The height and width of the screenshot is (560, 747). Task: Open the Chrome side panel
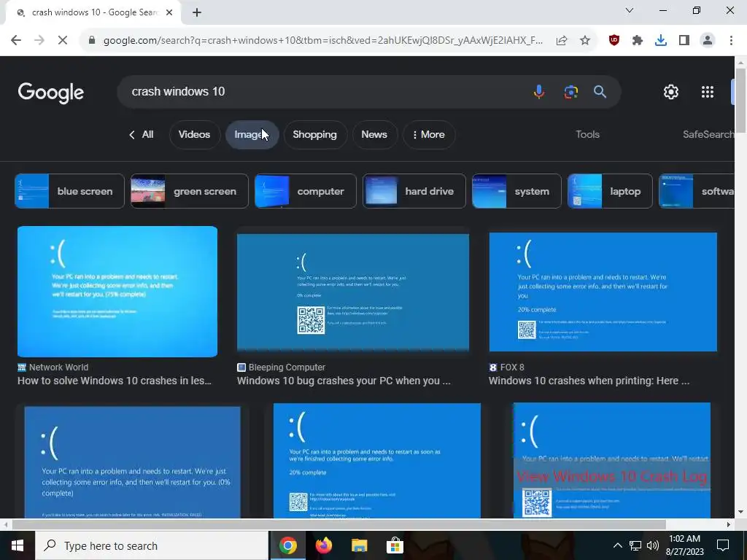[x=684, y=41]
